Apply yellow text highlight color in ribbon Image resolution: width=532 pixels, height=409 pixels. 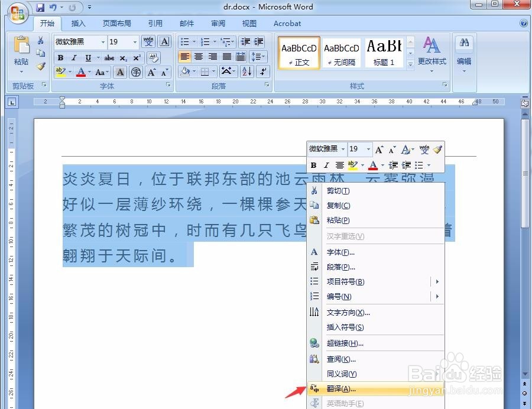click(60, 72)
